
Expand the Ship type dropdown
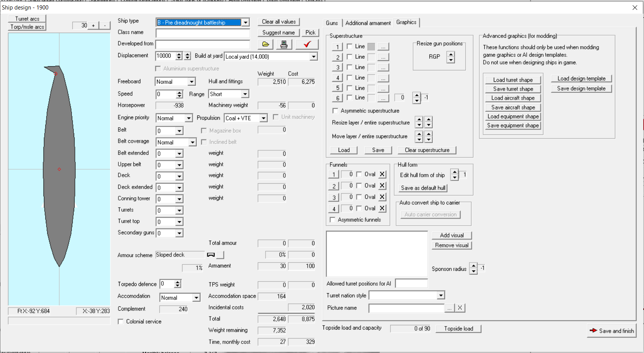tap(246, 22)
